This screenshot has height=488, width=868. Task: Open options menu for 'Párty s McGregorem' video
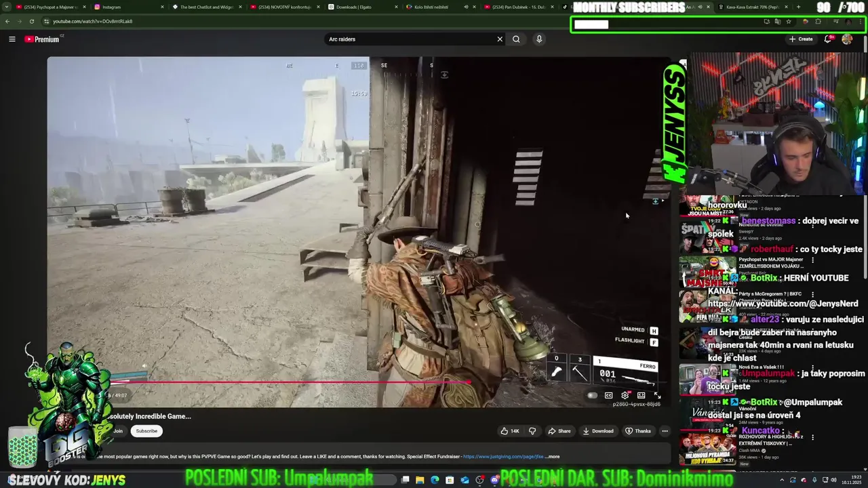click(x=812, y=294)
